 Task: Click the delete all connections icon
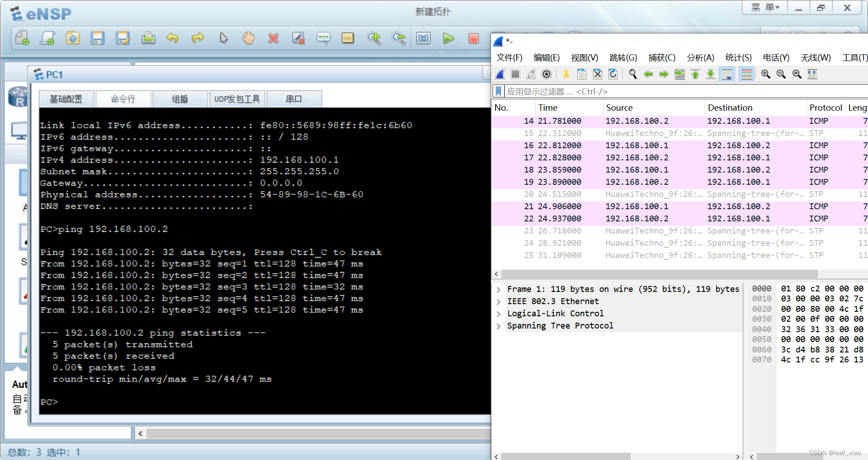point(298,38)
